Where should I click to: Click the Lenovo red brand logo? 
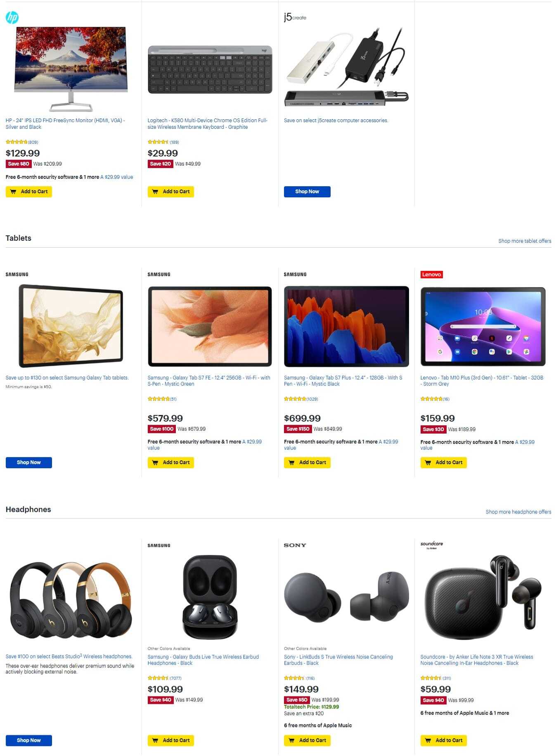[x=431, y=275]
